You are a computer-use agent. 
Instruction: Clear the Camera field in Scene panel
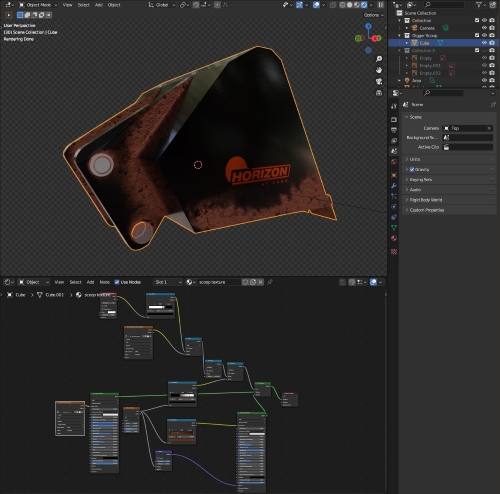(x=489, y=128)
